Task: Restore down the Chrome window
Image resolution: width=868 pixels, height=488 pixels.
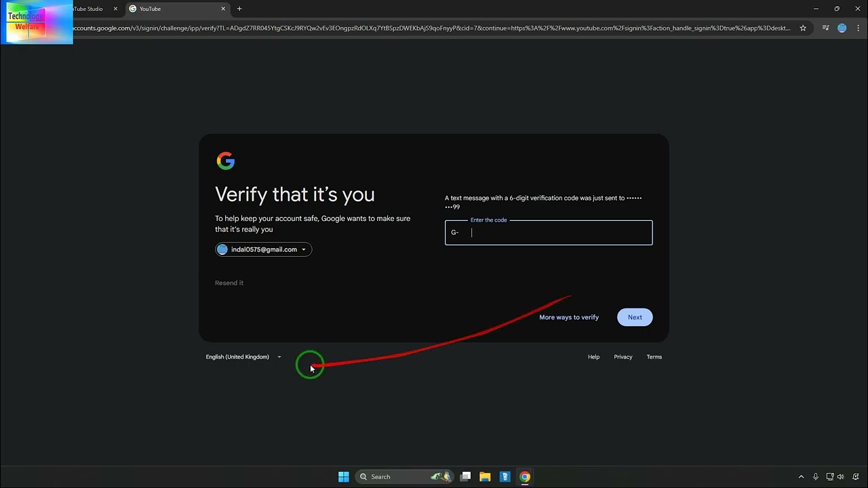Action: 837,9
